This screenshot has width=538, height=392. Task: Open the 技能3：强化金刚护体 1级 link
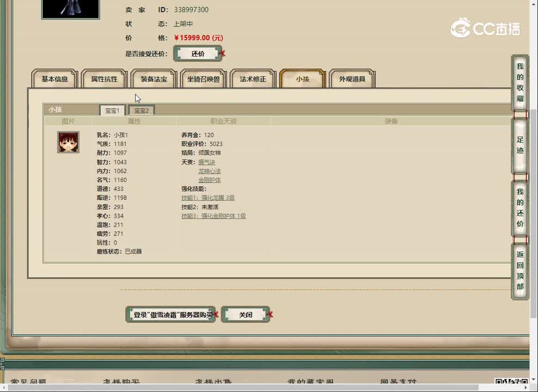click(x=213, y=216)
